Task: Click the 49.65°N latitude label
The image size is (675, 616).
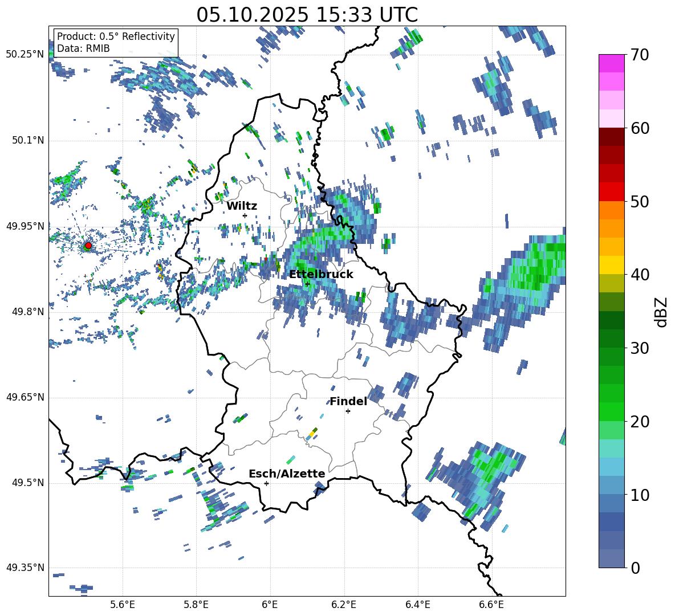Action: tap(25, 397)
